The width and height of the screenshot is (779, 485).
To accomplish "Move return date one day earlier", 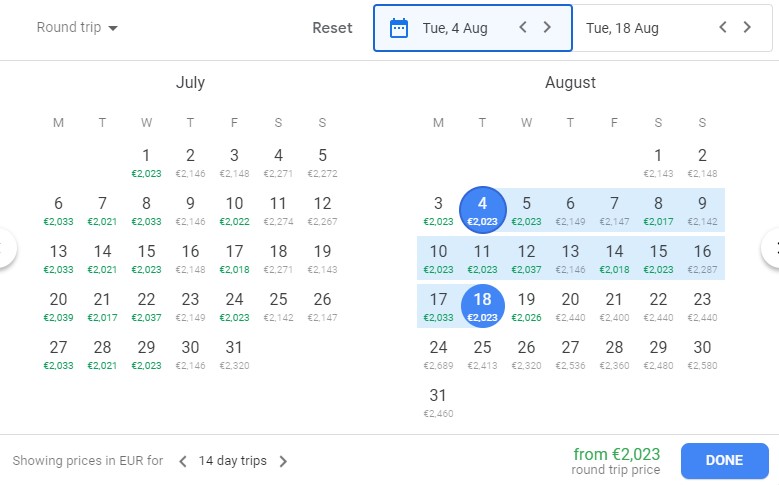I will coord(722,28).
